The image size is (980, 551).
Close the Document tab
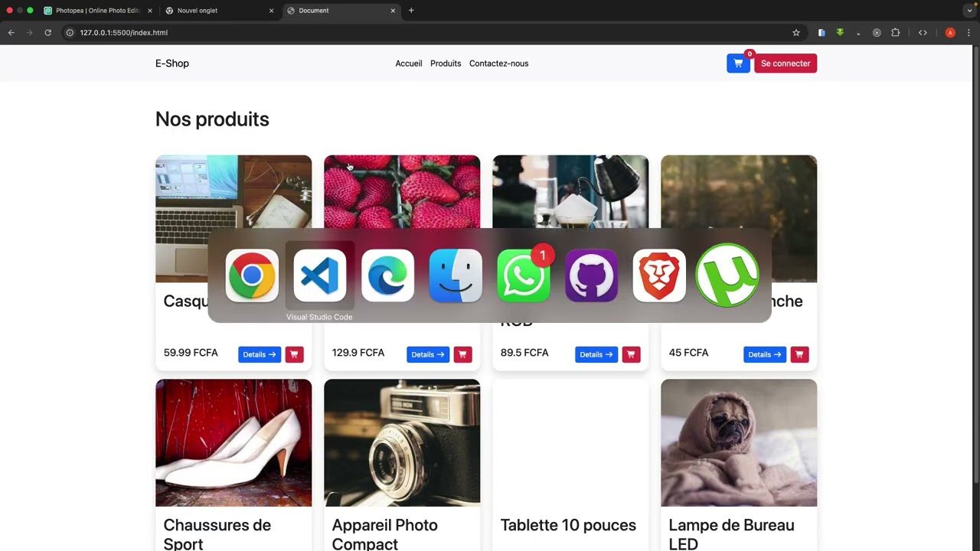pos(393,11)
